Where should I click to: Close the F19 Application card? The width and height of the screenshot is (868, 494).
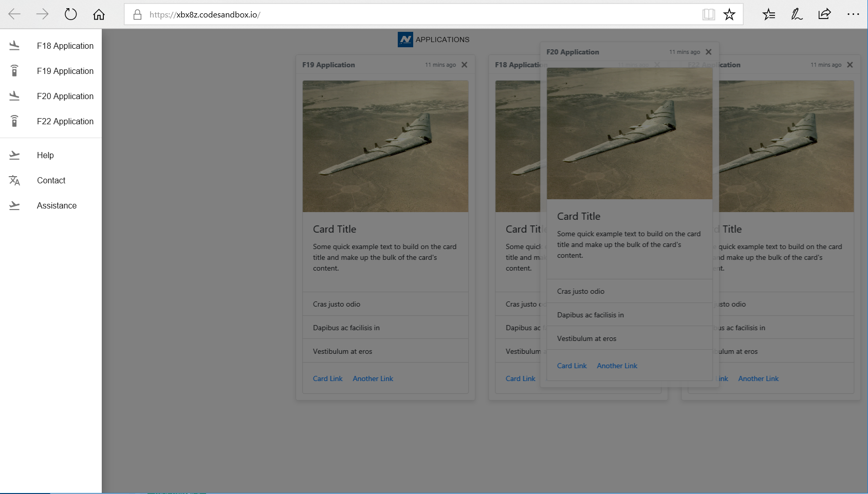click(465, 65)
